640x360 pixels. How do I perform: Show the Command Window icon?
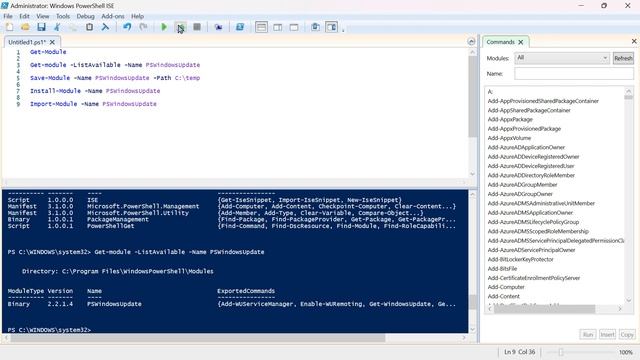coord(316,27)
